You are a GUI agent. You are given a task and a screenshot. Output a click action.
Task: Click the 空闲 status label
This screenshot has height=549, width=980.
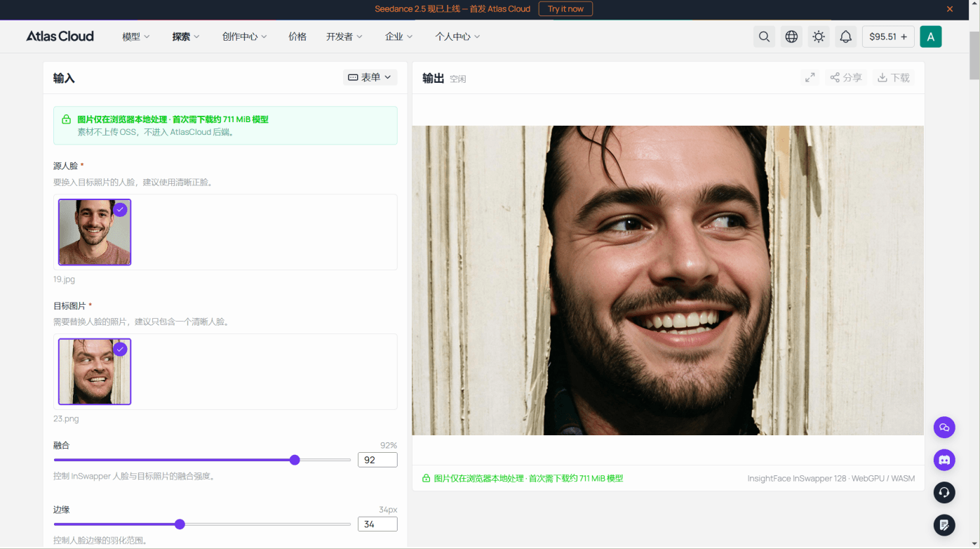458,79
